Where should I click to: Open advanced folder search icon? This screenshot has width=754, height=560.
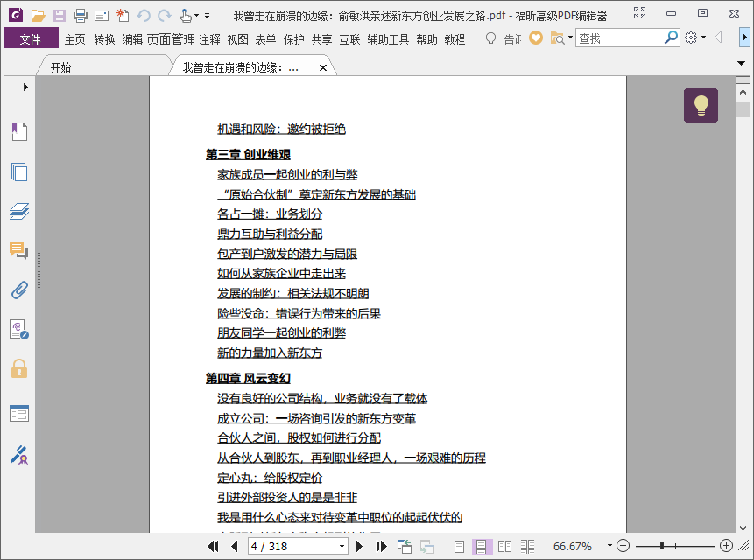557,38
